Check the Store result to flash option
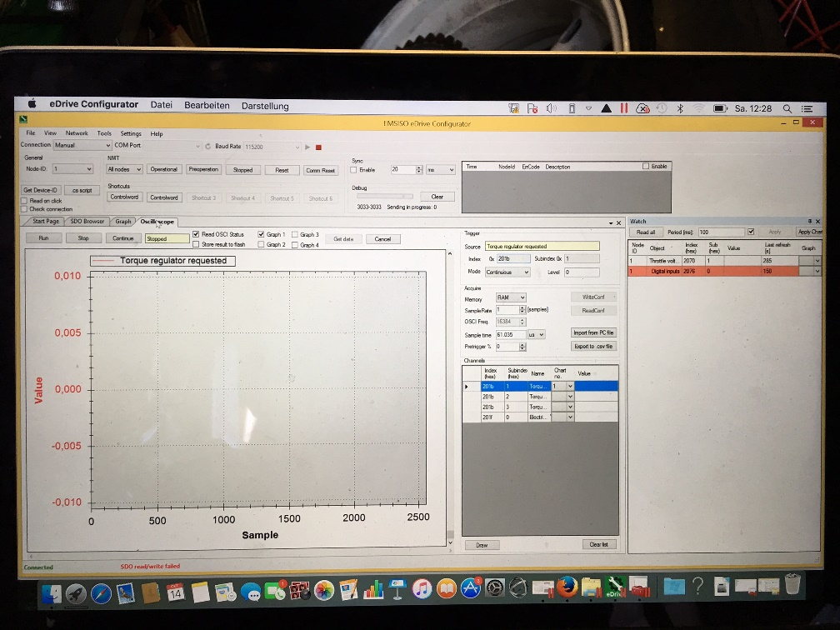Image resolution: width=840 pixels, height=630 pixels. click(196, 245)
